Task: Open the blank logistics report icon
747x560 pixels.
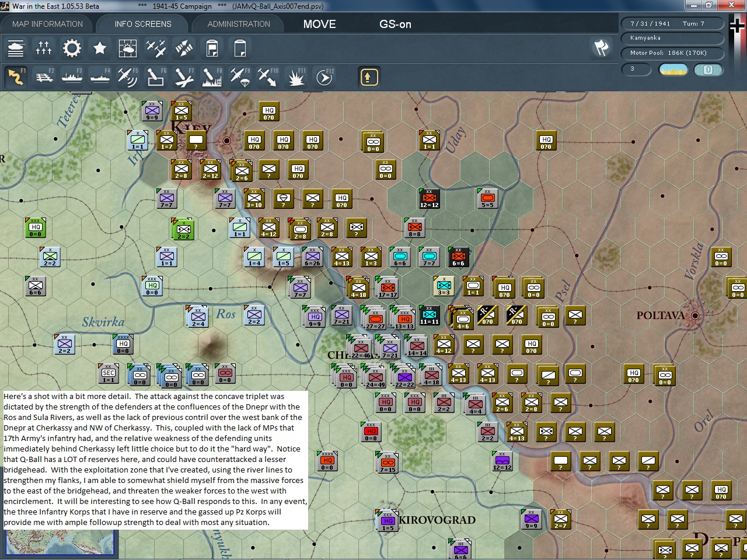Action: coord(240,48)
